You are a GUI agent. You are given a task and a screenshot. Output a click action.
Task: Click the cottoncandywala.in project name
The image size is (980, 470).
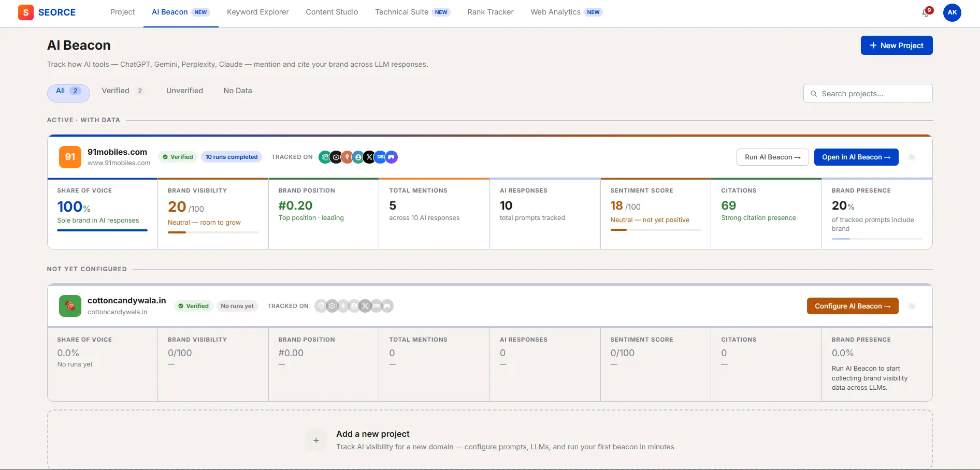click(127, 301)
